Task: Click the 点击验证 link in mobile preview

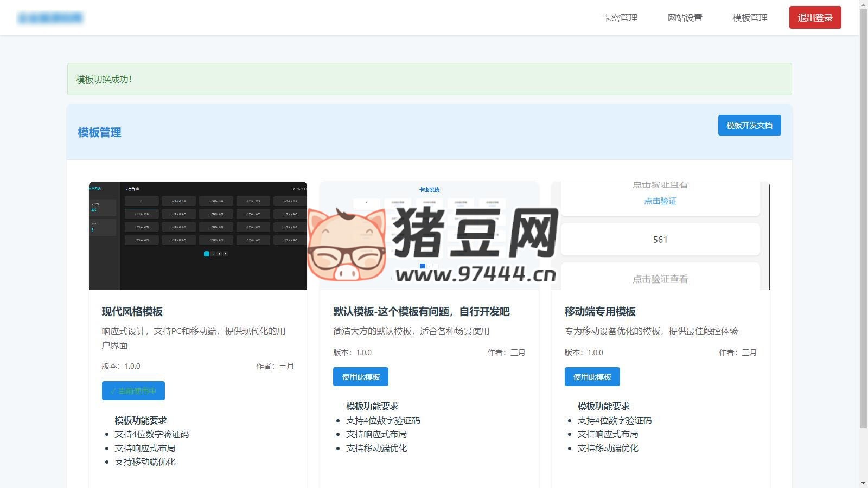Action: (660, 201)
